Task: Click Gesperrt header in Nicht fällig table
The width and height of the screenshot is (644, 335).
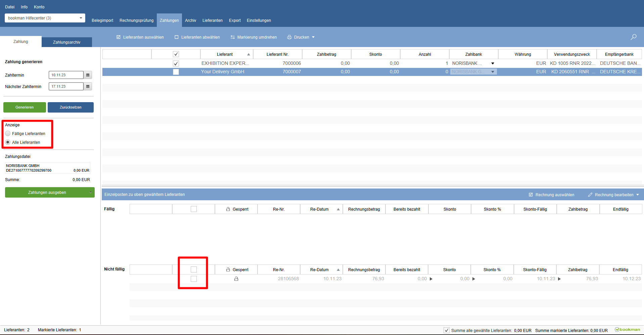Action: point(237,269)
